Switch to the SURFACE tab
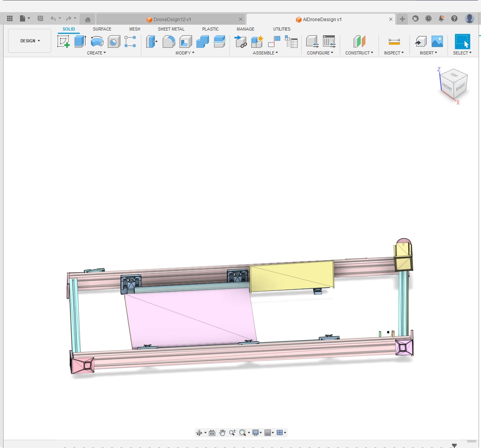Viewport: 481px width, 448px height. [x=102, y=29]
